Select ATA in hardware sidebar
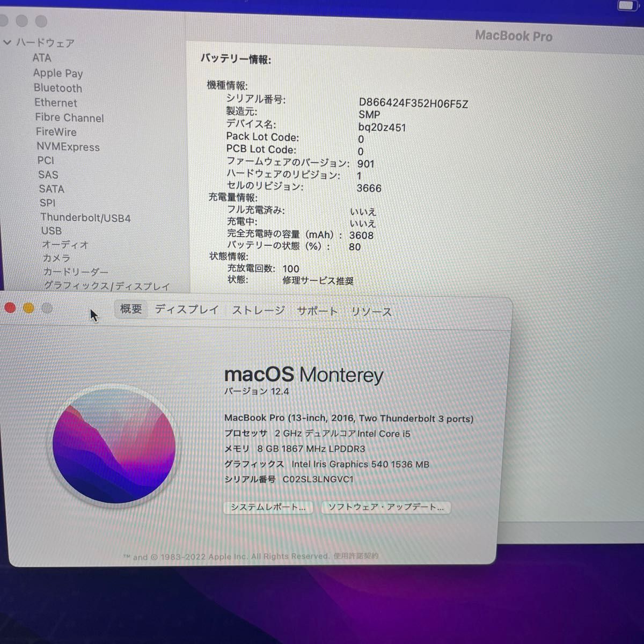Screen dimensions: 644x644 point(42,58)
